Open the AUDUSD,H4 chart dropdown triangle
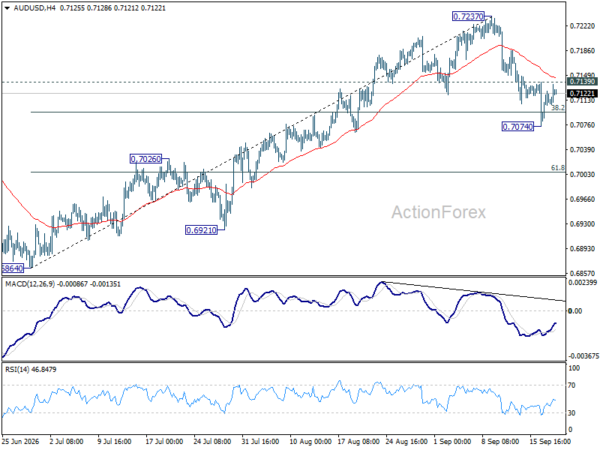This screenshot has height=450, width=600. (7, 8)
